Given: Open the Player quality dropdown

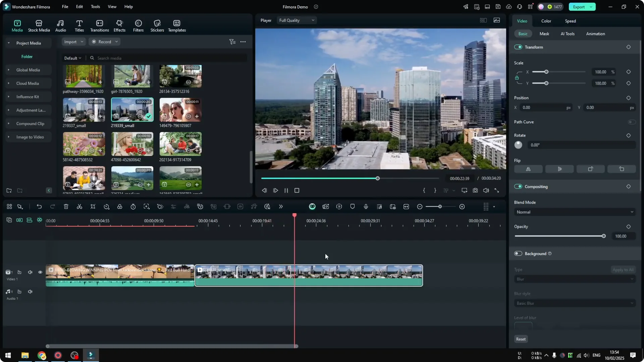Looking at the screenshot, I should (296, 20).
